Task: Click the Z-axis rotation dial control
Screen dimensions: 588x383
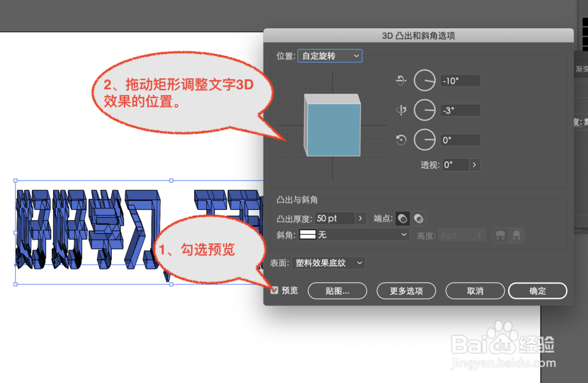Action: pos(425,139)
